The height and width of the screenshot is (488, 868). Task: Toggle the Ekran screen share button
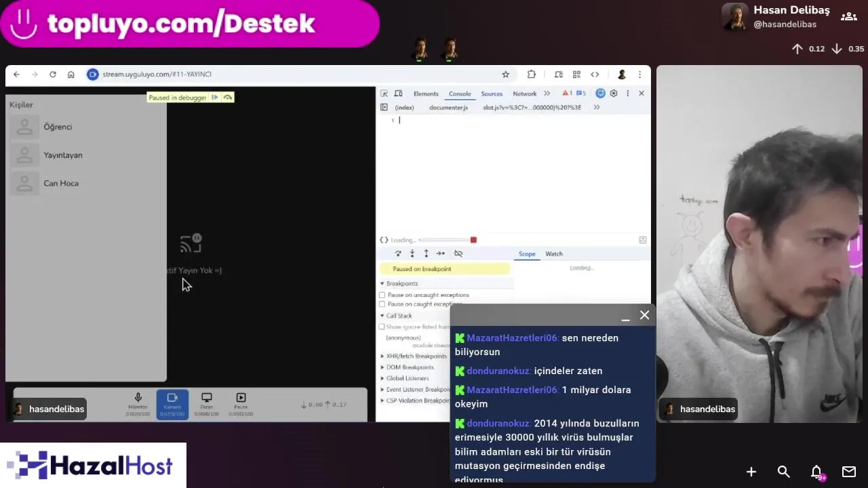pos(207,404)
